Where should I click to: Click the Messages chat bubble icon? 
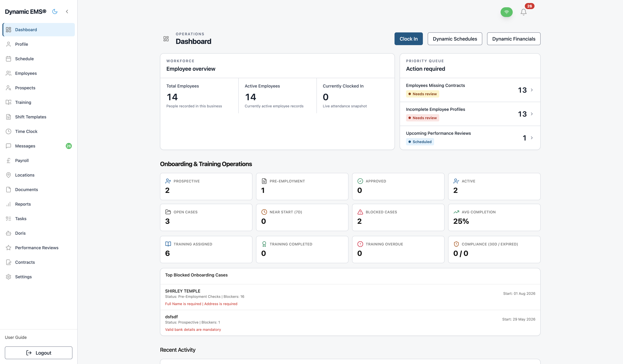pos(9,146)
